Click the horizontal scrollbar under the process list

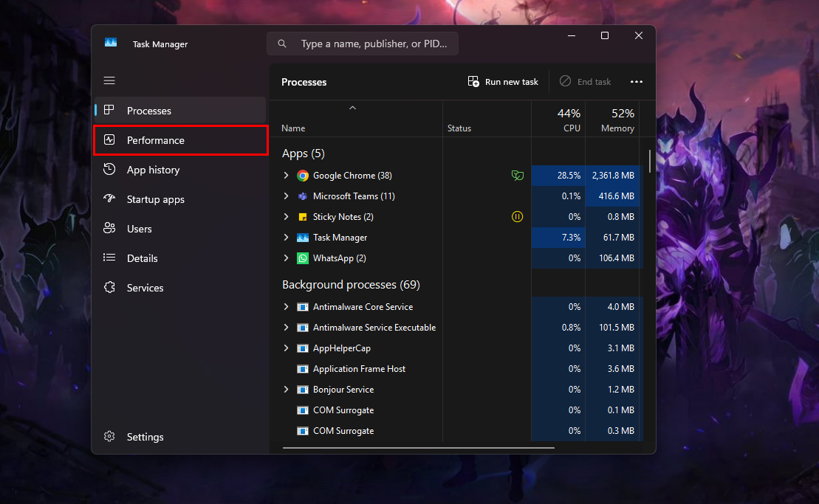point(419,448)
